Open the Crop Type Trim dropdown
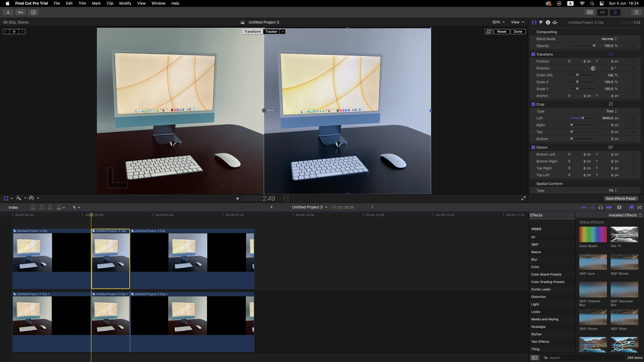The image size is (644, 362). (611, 111)
